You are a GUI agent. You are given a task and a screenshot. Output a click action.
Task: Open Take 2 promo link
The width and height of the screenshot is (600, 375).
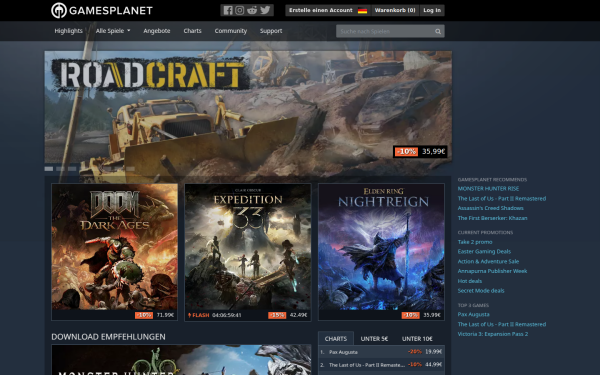coord(475,242)
